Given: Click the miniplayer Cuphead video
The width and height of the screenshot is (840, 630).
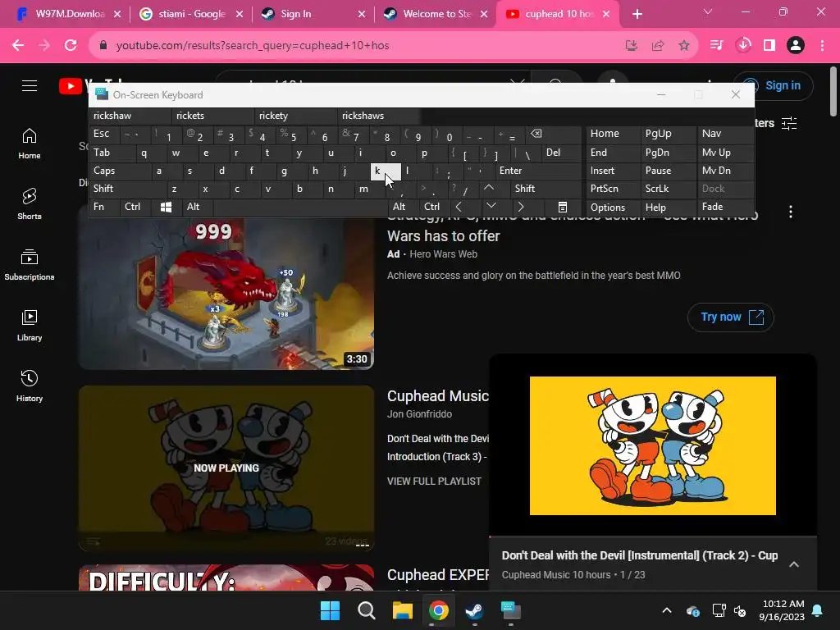Looking at the screenshot, I should (652, 445).
